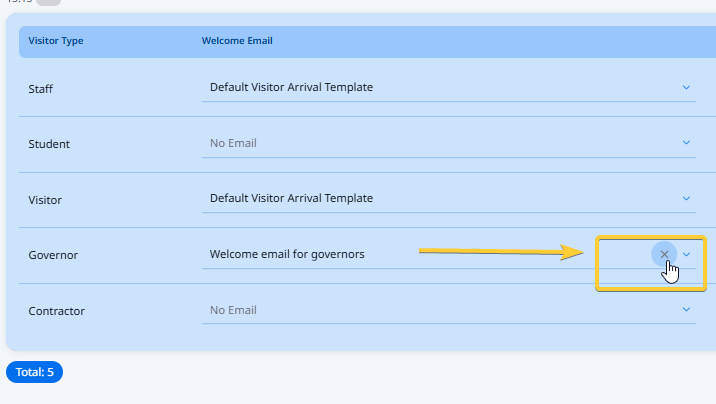Image resolution: width=716 pixels, height=404 pixels.
Task: Click the Welcome Email column header
Action: (237, 41)
